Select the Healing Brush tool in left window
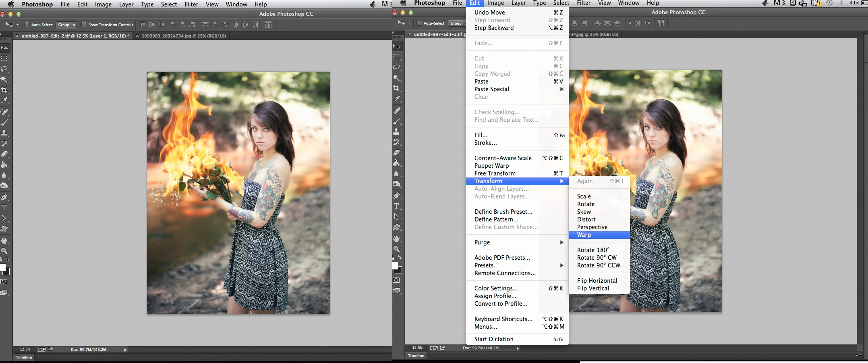868x363 pixels. (4, 112)
